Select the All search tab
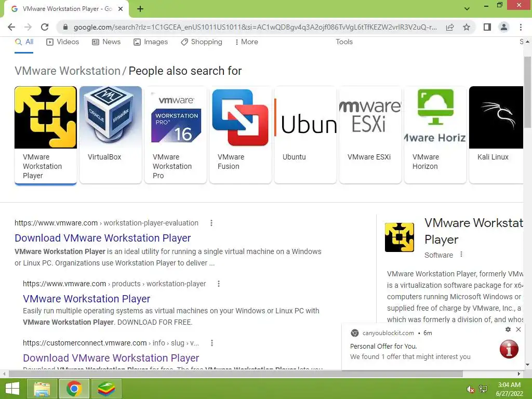 24,42
